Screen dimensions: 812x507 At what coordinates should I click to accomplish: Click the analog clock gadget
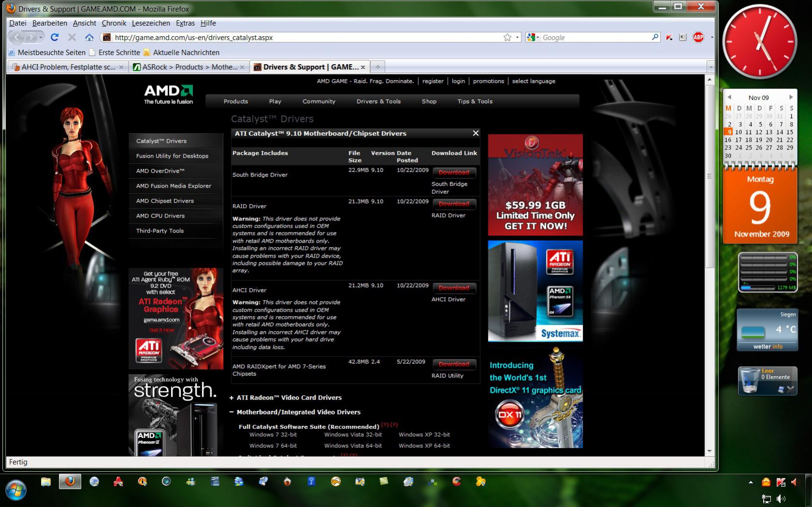pyautogui.click(x=759, y=43)
